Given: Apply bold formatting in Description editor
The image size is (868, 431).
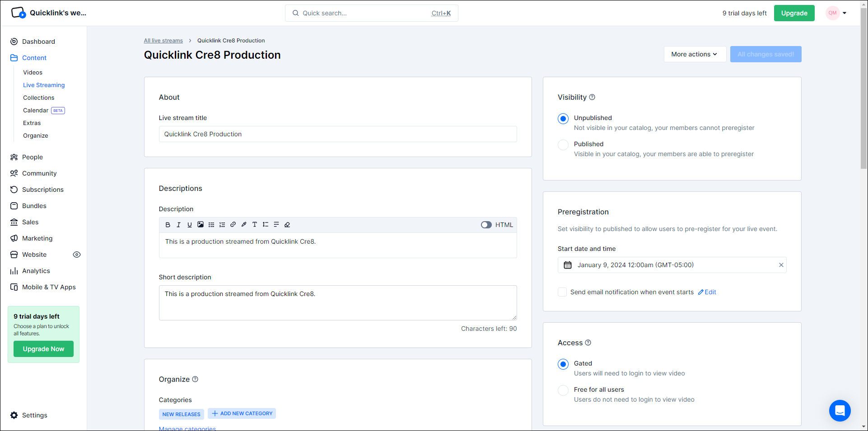Looking at the screenshot, I should click(168, 225).
